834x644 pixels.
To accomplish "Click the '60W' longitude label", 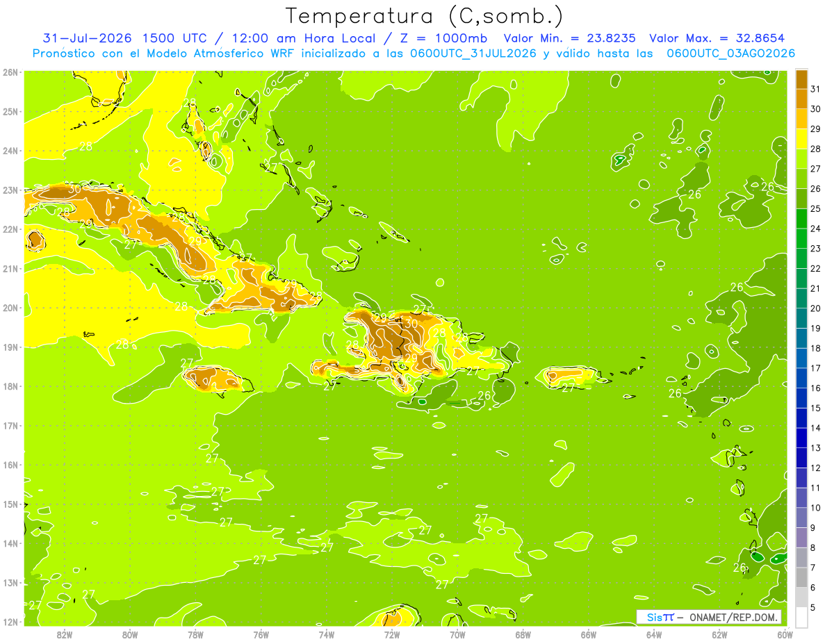I will (x=785, y=635).
